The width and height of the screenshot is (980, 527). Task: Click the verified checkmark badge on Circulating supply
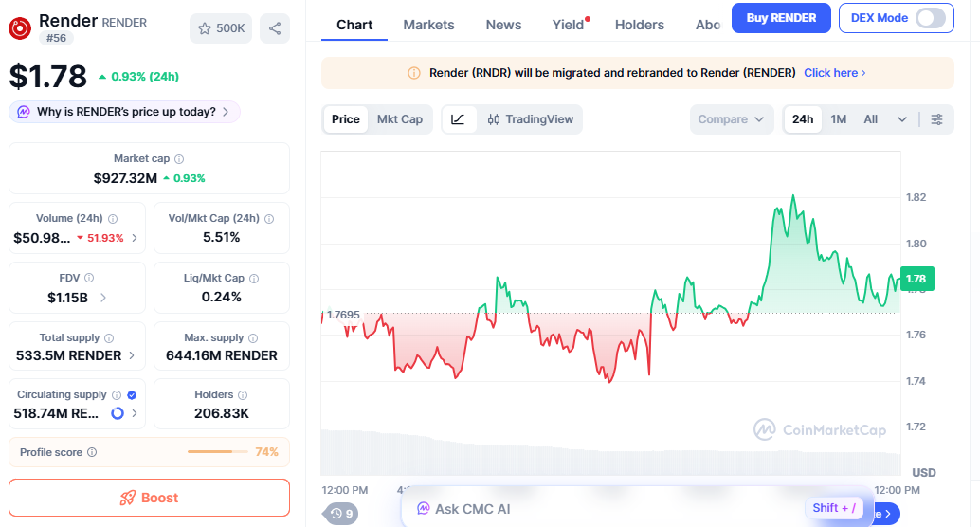tap(132, 395)
